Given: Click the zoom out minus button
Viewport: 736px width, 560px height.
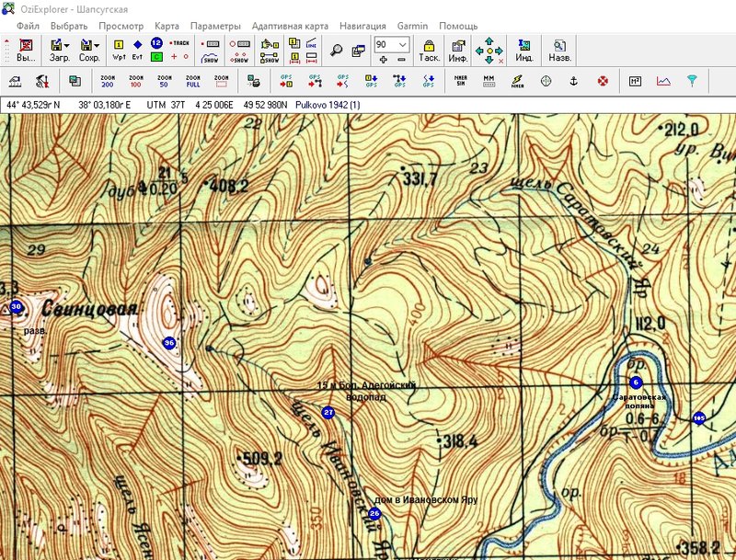Looking at the screenshot, I should tap(401, 60).
